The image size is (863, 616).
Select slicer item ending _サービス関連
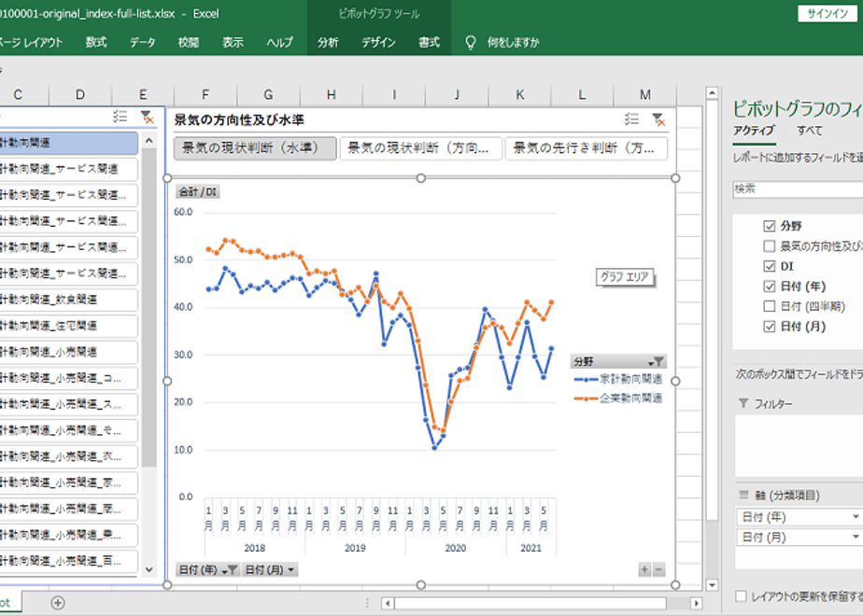pyautogui.click(x=68, y=169)
